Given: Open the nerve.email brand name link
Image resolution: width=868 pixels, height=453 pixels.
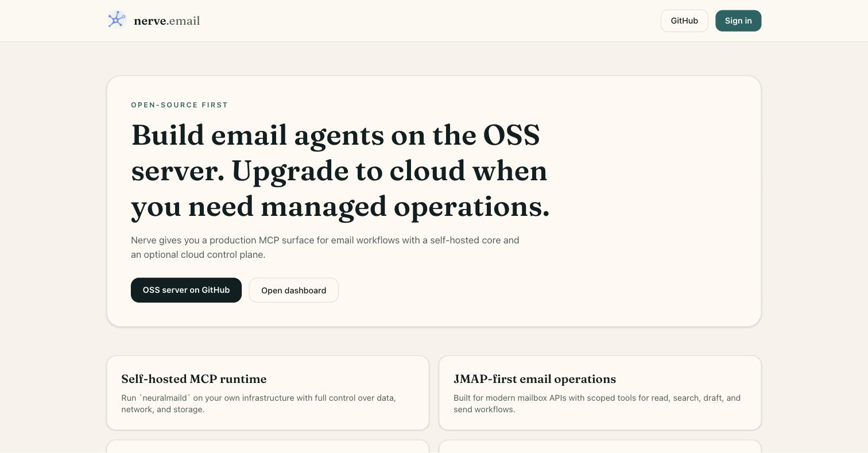Looking at the screenshot, I should [167, 21].
